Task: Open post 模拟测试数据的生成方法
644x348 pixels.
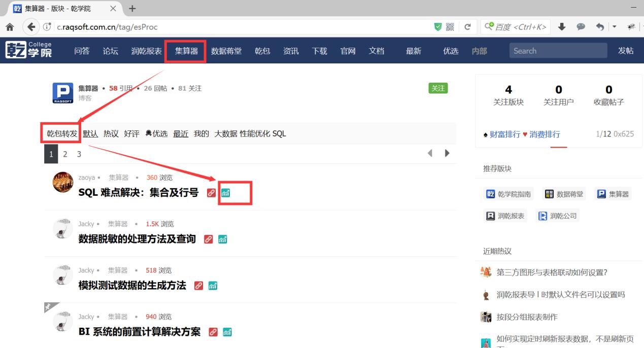Action: pos(132,286)
